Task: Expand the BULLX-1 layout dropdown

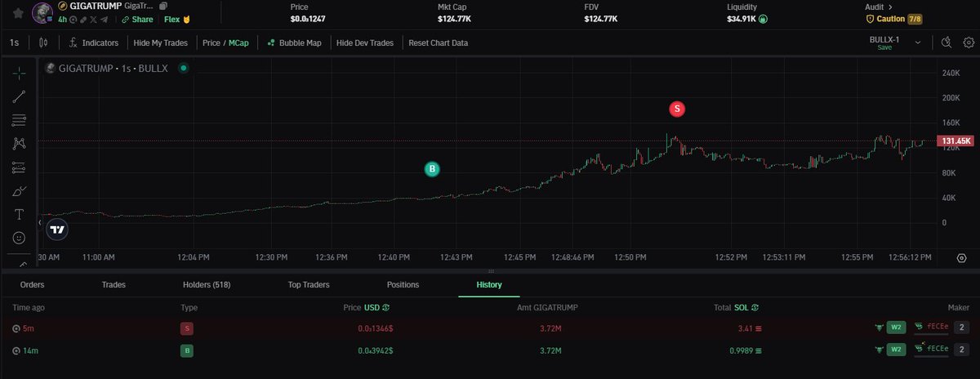Action: click(x=918, y=42)
